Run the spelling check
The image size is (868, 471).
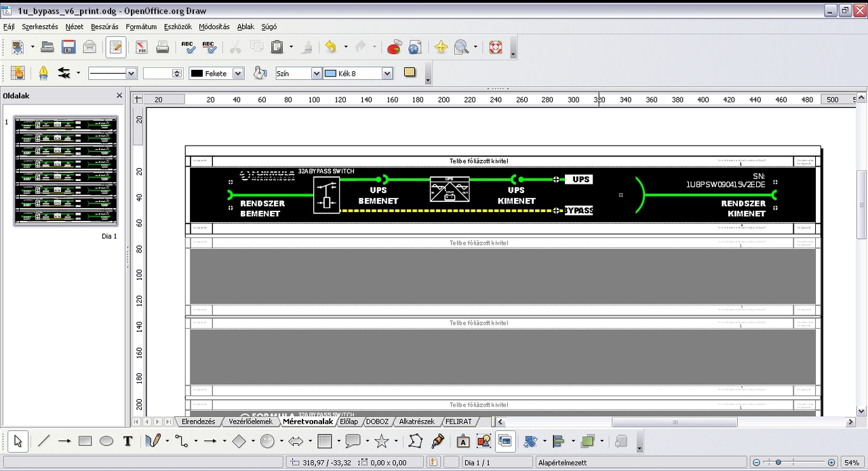click(188, 47)
